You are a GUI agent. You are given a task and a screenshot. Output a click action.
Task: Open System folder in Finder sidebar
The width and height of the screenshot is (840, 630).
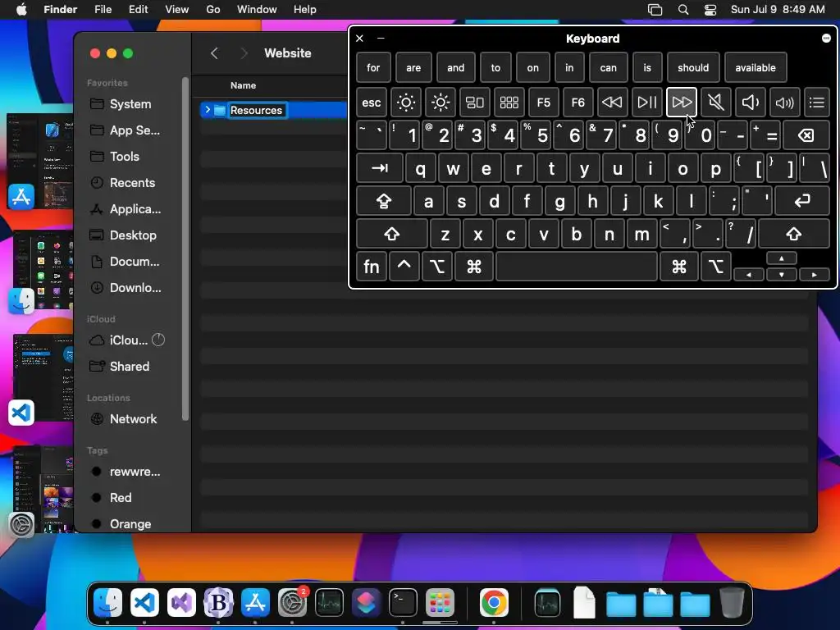pyautogui.click(x=130, y=104)
